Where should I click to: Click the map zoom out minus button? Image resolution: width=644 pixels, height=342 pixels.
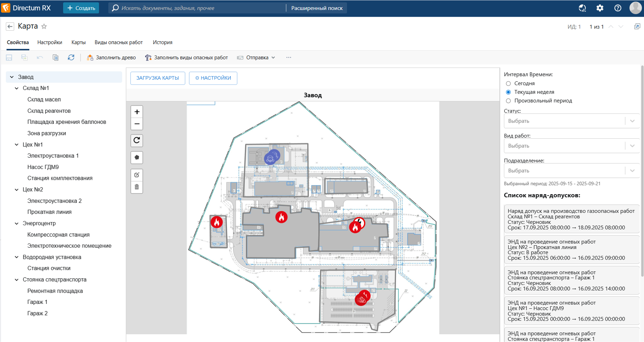click(137, 124)
